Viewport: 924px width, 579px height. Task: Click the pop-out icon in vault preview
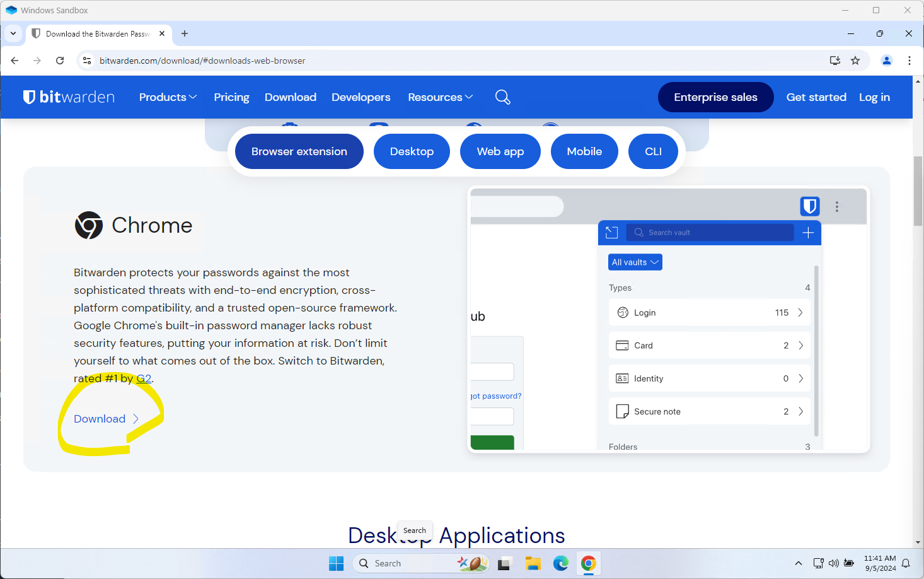click(x=611, y=233)
